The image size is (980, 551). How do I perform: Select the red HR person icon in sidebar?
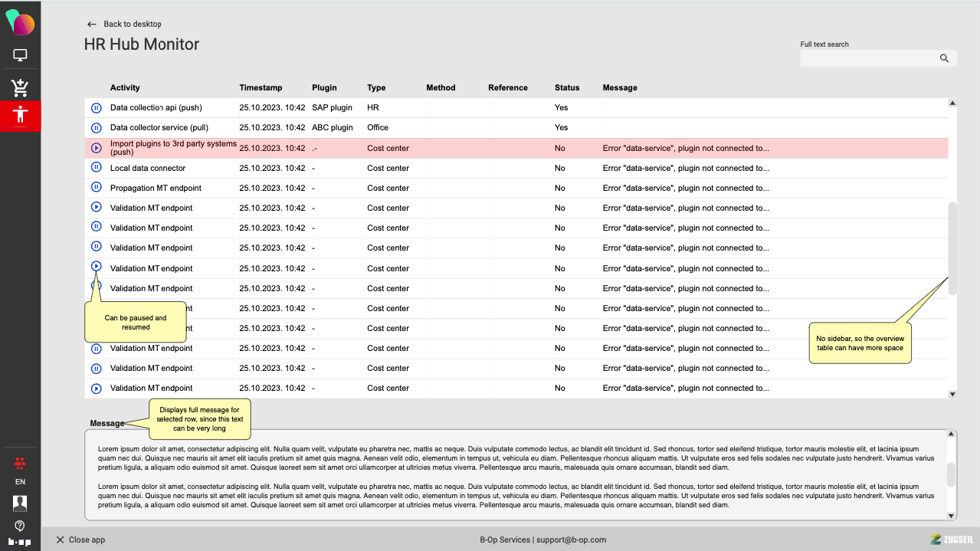[x=20, y=116]
